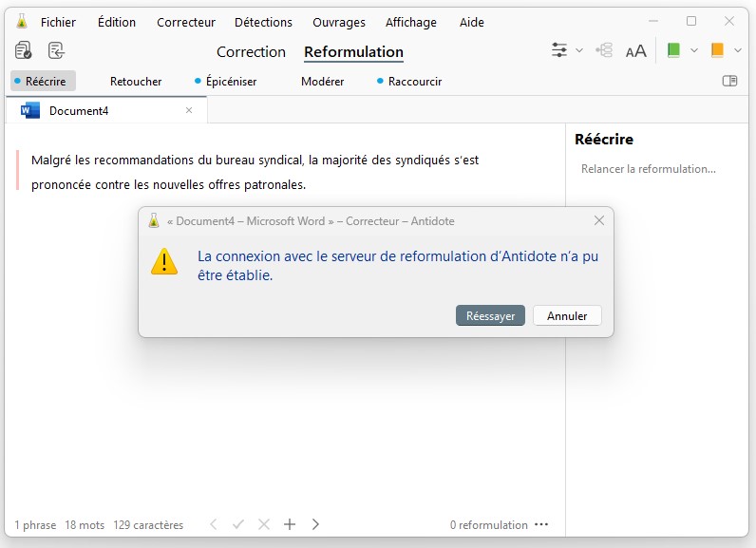The width and height of the screenshot is (756, 548).
Task: Open the orange guides book icon
Action: [717, 50]
